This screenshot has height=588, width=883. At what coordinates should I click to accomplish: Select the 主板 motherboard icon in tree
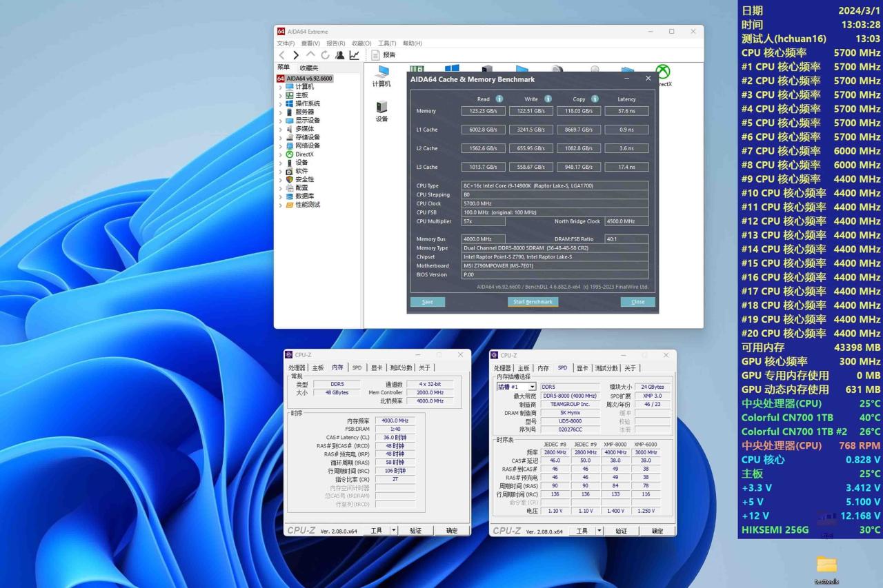(290, 95)
